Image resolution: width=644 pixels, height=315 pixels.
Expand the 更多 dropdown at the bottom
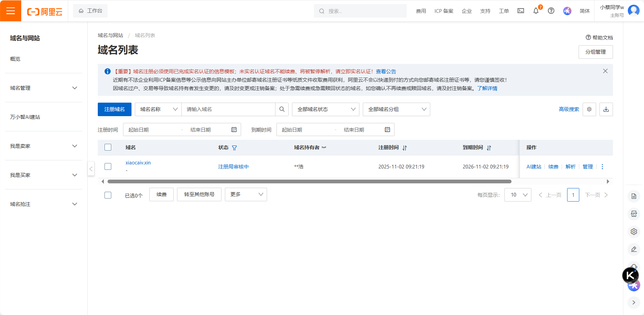click(245, 194)
